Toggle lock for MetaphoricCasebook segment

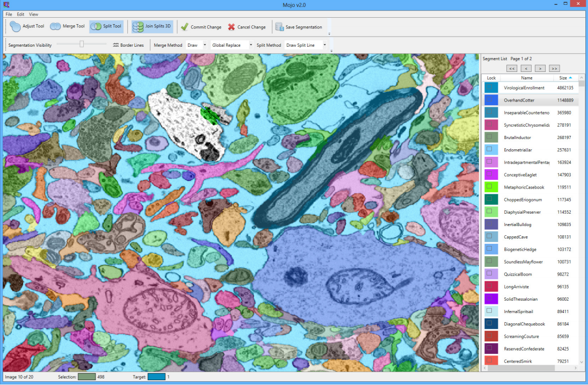489,186
